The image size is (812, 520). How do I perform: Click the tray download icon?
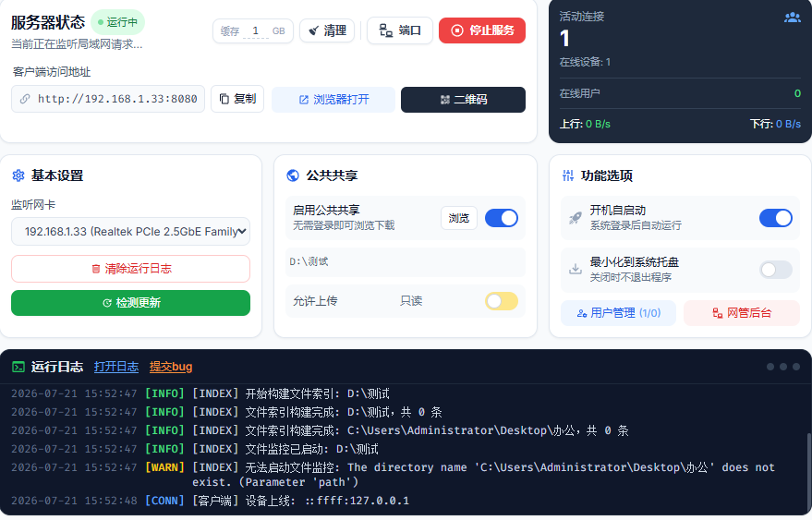(576, 270)
